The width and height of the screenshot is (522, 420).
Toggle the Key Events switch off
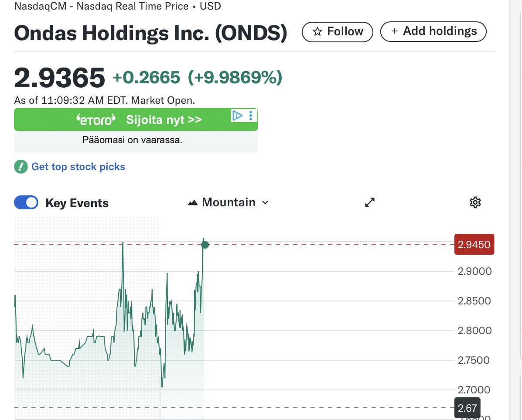pos(26,203)
